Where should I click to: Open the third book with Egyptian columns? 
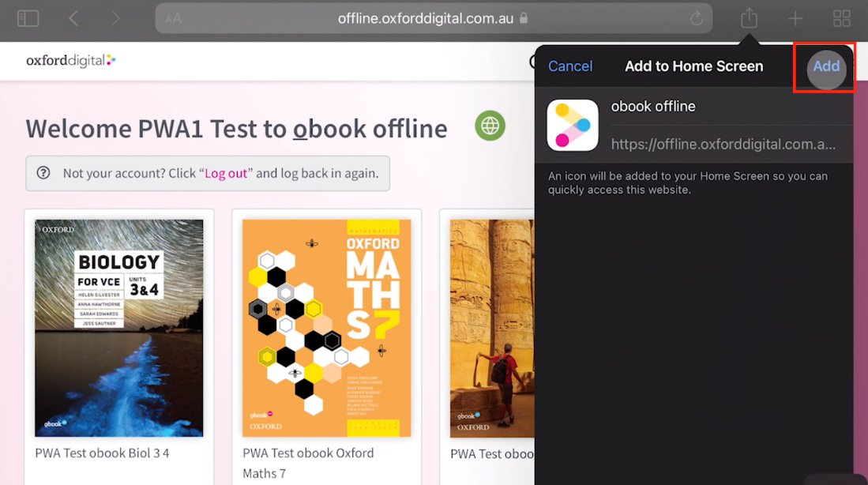(492, 328)
